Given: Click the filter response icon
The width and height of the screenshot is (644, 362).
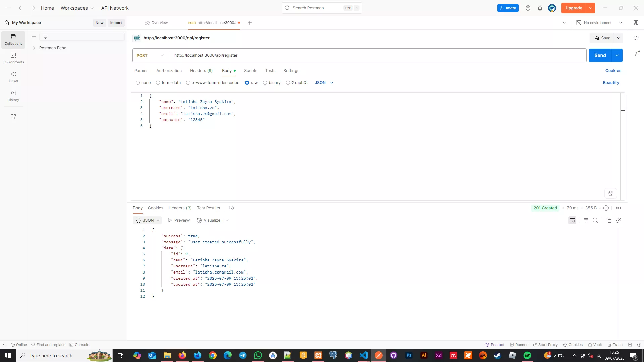Looking at the screenshot, I should coord(586,220).
